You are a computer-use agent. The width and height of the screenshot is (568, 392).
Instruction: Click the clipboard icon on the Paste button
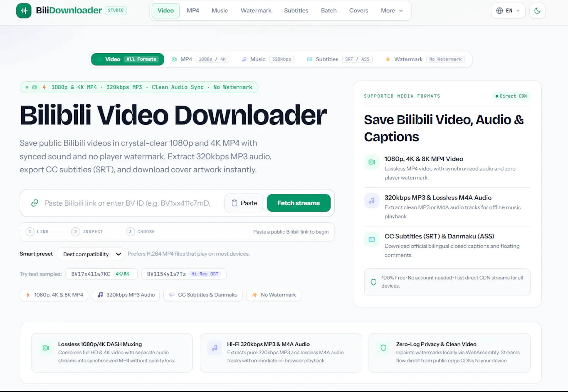click(234, 203)
